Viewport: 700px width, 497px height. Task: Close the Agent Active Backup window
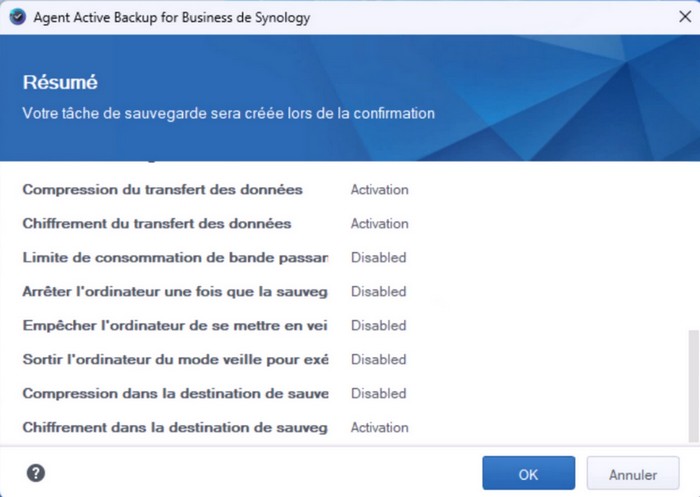coord(676,17)
